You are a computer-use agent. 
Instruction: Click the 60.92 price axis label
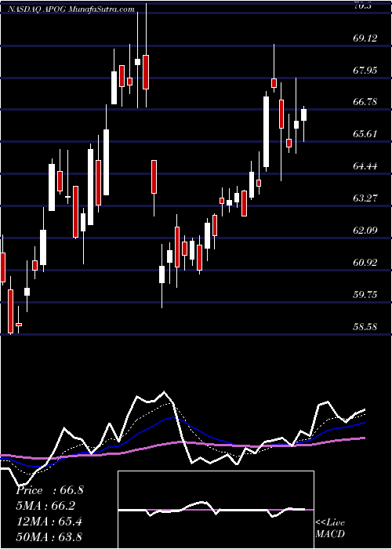pos(365,263)
